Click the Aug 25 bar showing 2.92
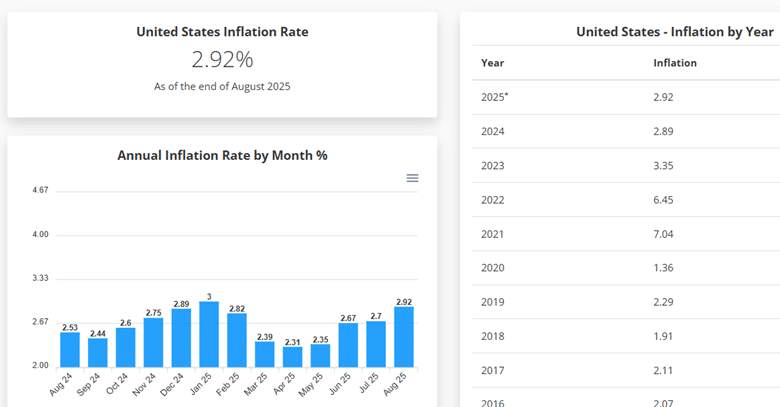 [x=404, y=336]
